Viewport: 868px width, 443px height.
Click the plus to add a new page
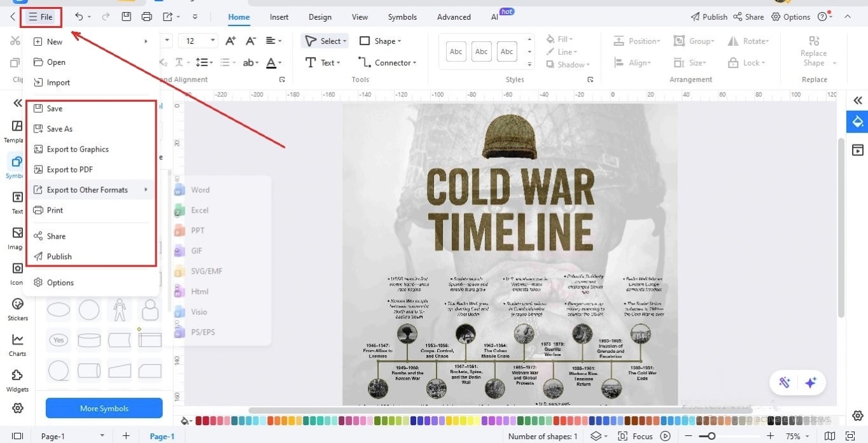tap(125, 435)
